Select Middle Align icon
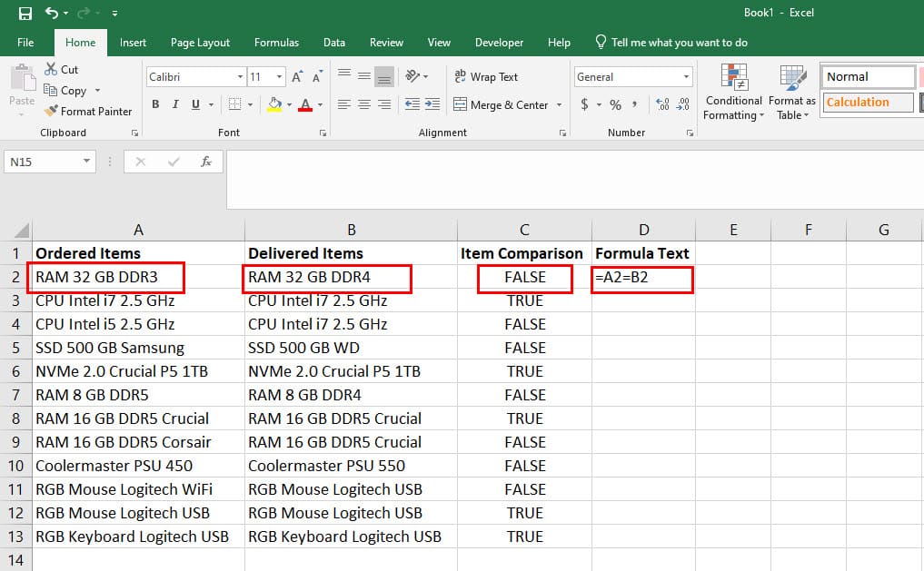The height and width of the screenshot is (571, 924). pyautogui.click(x=364, y=76)
